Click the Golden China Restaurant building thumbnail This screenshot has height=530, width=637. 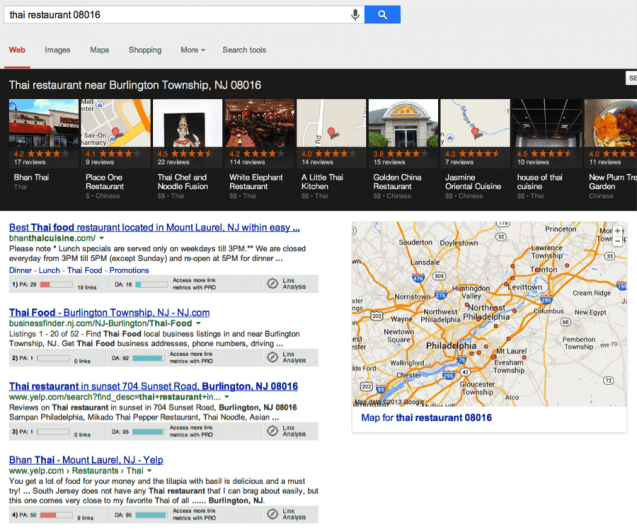(x=403, y=123)
